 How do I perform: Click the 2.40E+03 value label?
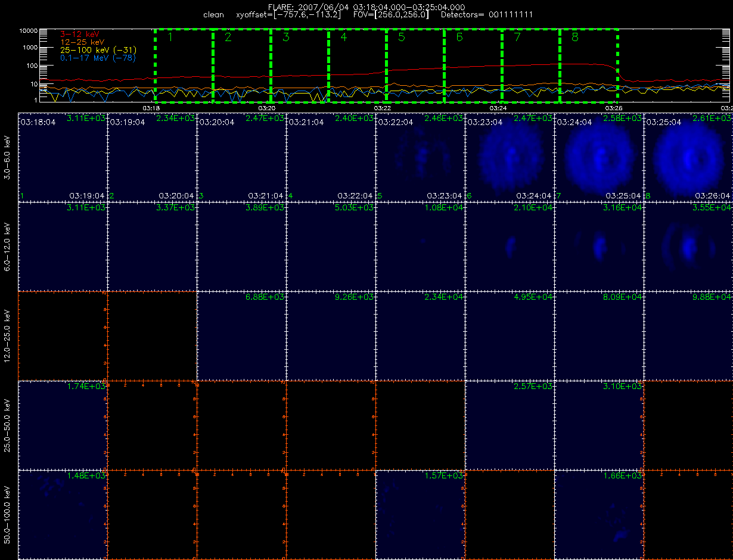coord(354,119)
